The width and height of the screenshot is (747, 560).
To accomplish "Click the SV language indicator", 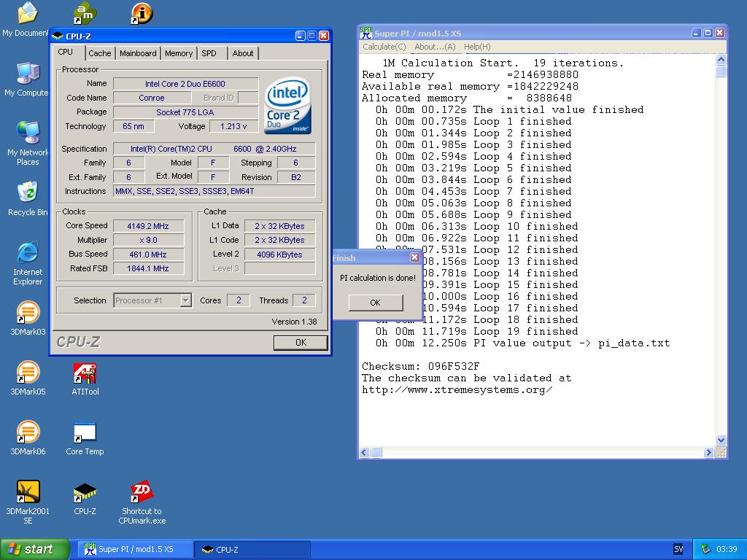I will pos(678,549).
